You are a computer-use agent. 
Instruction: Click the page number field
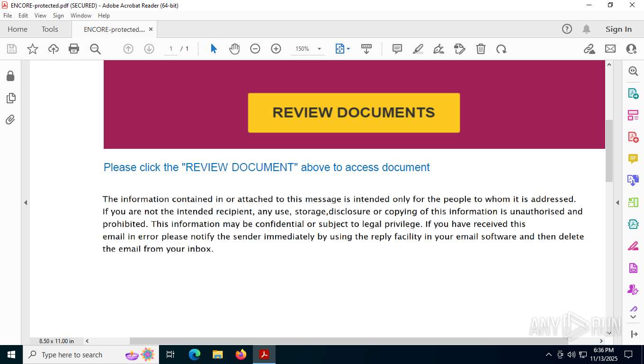170,49
